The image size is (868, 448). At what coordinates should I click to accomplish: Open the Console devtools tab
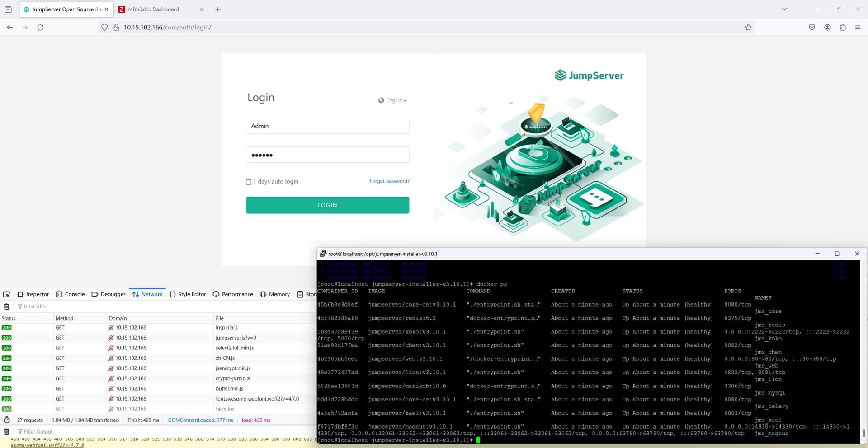point(70,294)
